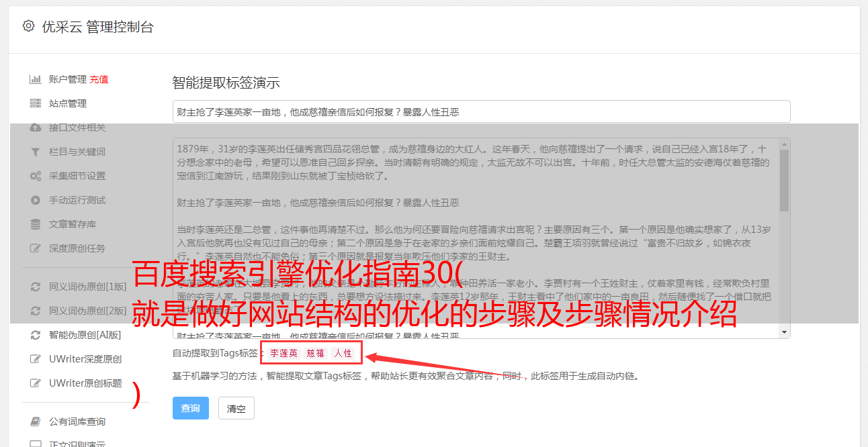
Task: Open the 充值 recharge link
Action: coord(99,79)
